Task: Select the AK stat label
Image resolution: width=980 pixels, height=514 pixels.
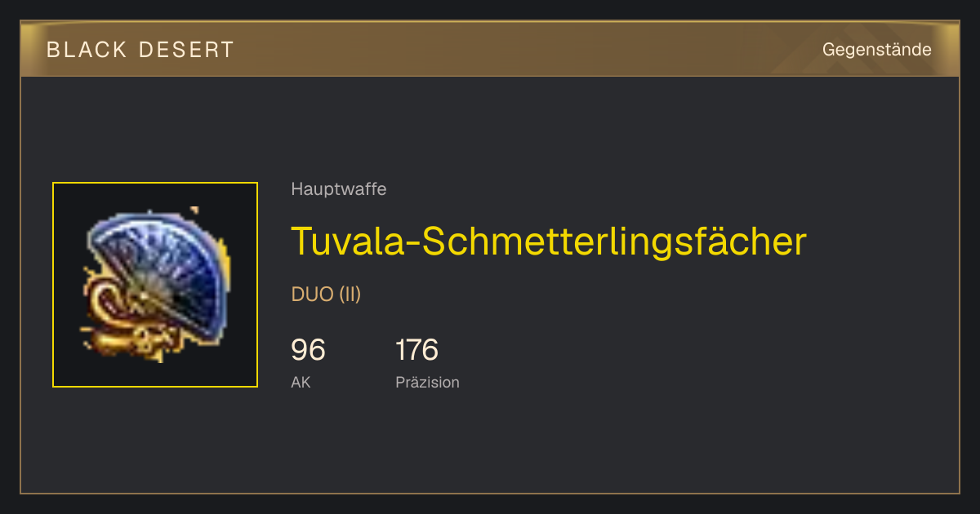Action: pyautogui.click(x=301, y=382)
